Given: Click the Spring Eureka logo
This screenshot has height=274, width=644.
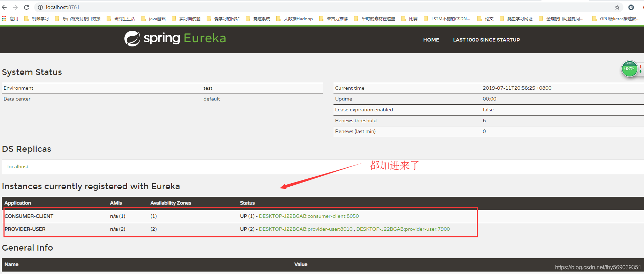Looking at the screenshot, I should click(175, 38).
